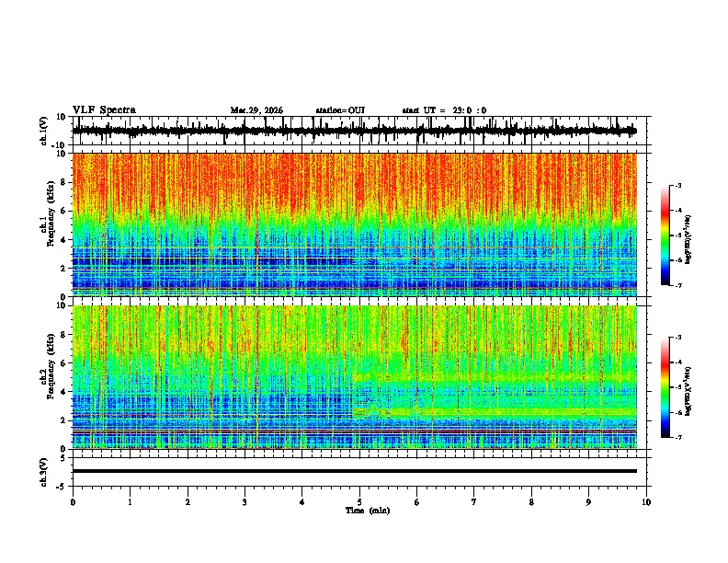Screen dimensions: 728x563
Task: Click the ch.2 band near 2.5 kHz
Action: (x=495, y=412)
